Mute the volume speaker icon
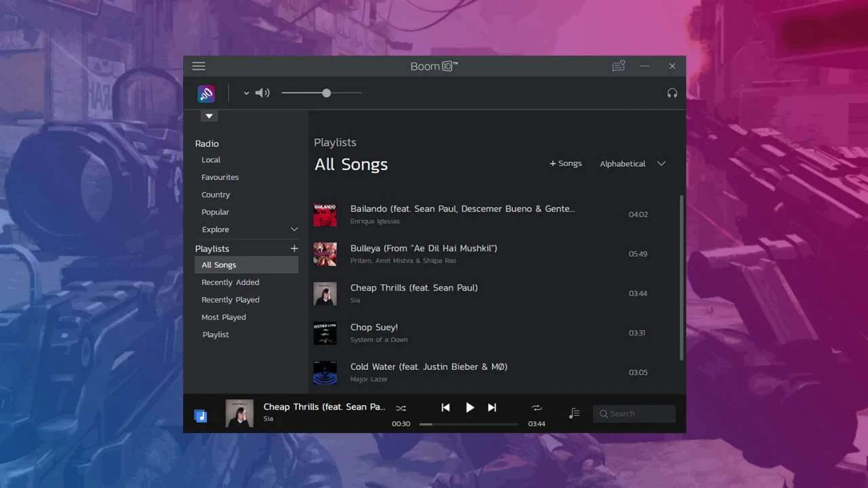Screen dimensions: 868x488 262,93
